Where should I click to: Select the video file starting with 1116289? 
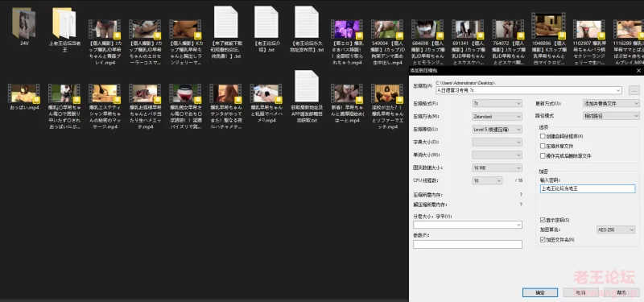(x=629, y=30)
